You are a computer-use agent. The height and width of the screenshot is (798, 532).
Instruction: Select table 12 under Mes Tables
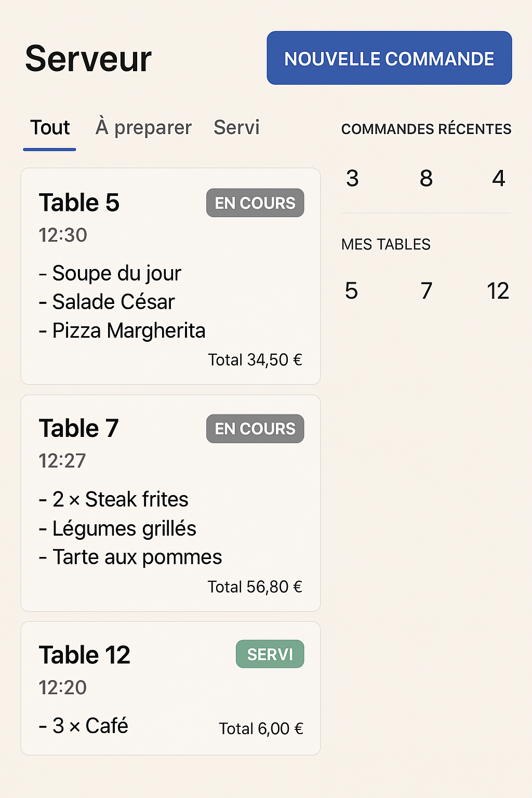pyautogui.click(x=497, y=291)
